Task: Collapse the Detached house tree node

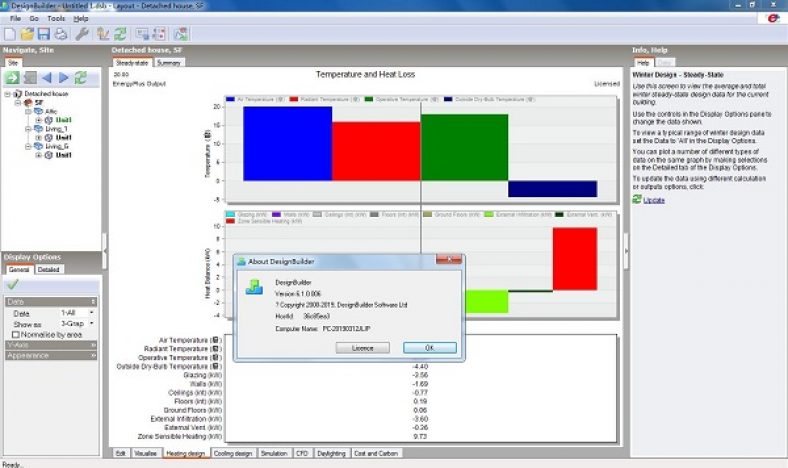Action: point(8,94)
